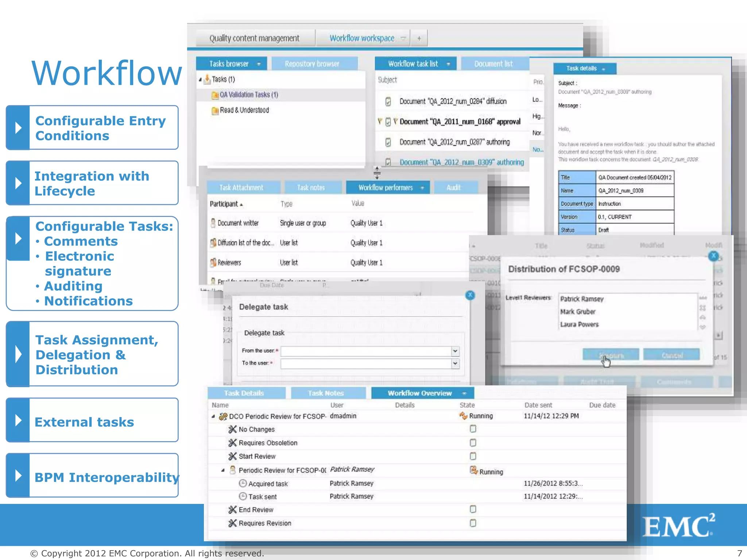
Task: Click the priority flag on QA_2011_num_0168 row
Action: 380,121
